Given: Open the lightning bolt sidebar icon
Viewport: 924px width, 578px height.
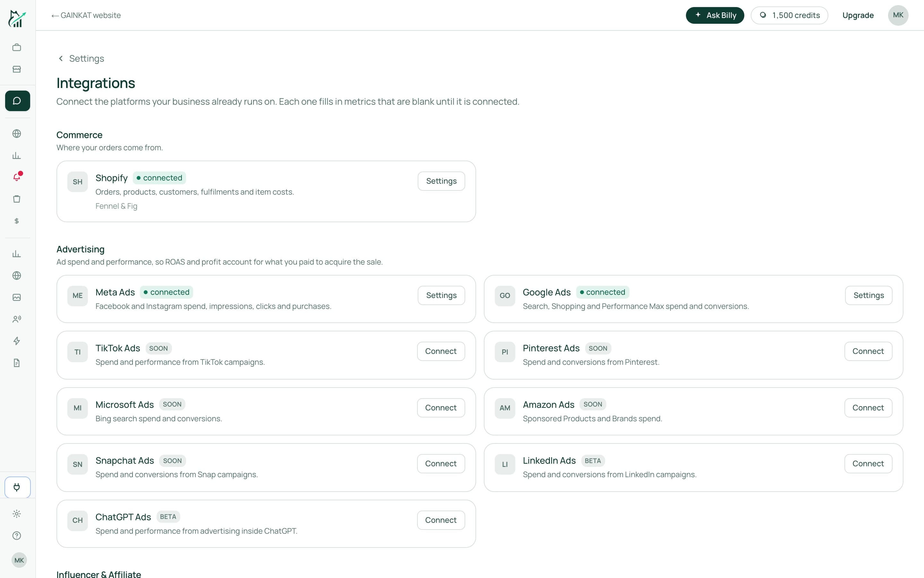Looking at the screenshot, I should 17,341.
